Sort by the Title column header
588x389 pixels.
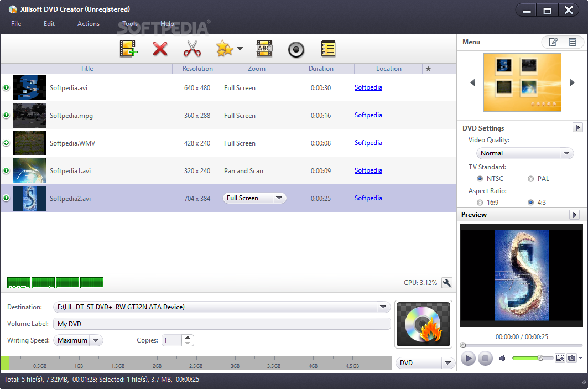tap(87, 69)
